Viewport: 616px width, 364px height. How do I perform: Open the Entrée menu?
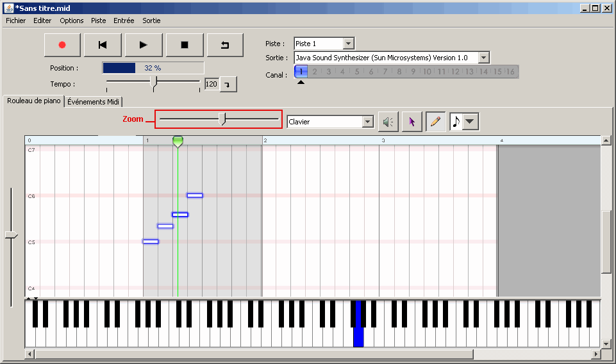(124, 21)
